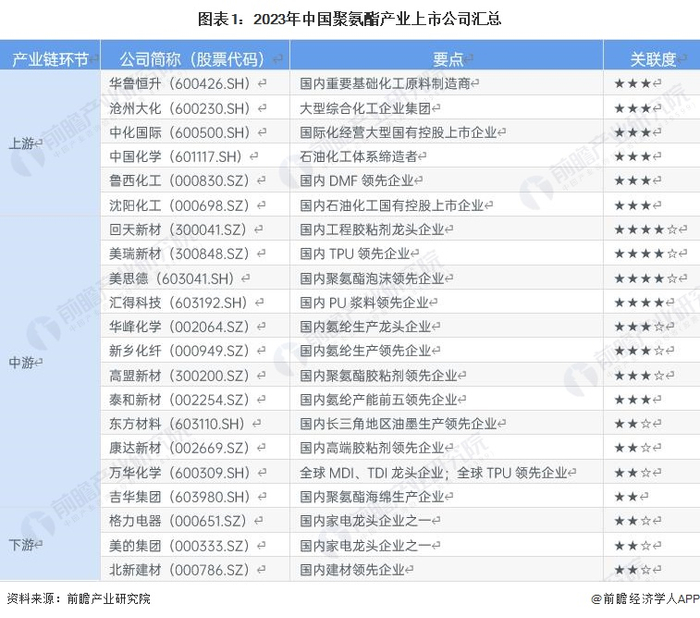The width and height of the screenshot is (700, 618).
Task: Click the text 国内 DMF 领先企业
Action: click(357, 181)
